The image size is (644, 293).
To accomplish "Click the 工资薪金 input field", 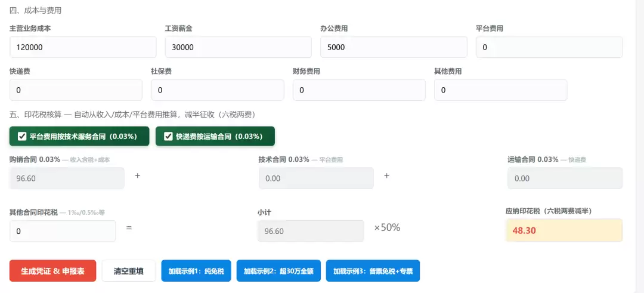I will 238,47.
